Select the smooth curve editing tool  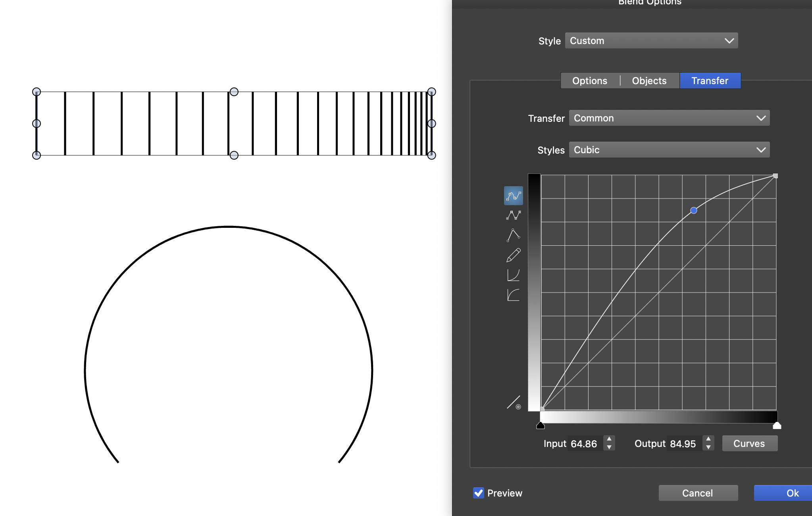pyautogui.click(x=513, y=196)
